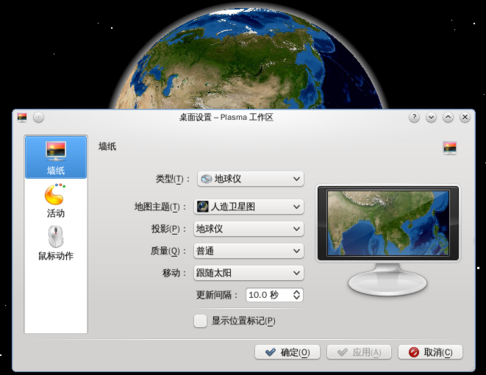This screenshot has height=375, width=486.
Task: Open the 地图主题 dropdown showing 人造卫星图
Action: pos(249,207)
